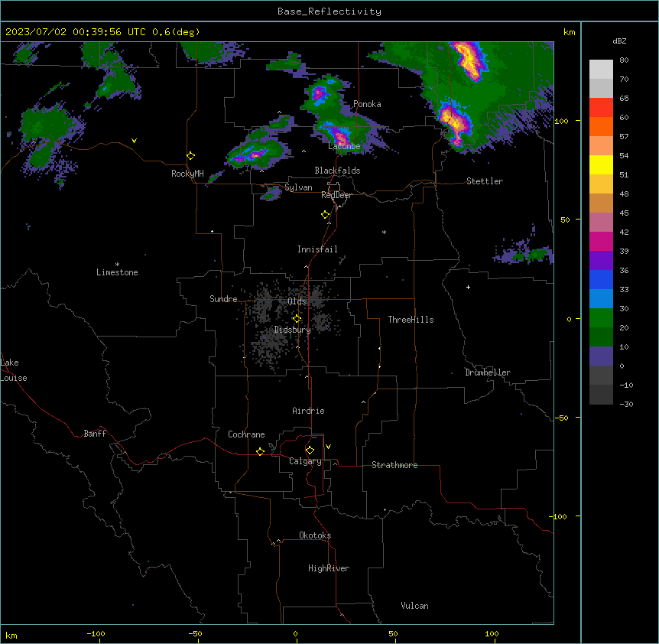Click the Lacombe city label
Screen dimensions: 659x644
344,146
